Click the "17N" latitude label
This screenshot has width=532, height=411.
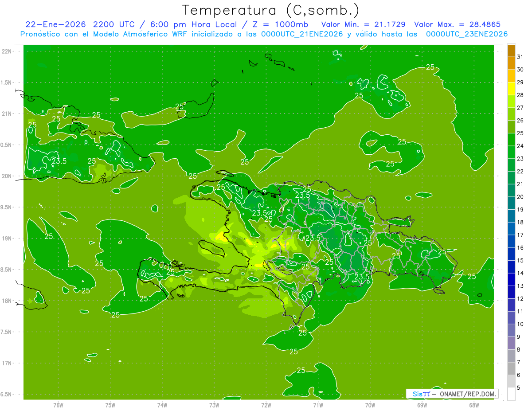7,363
